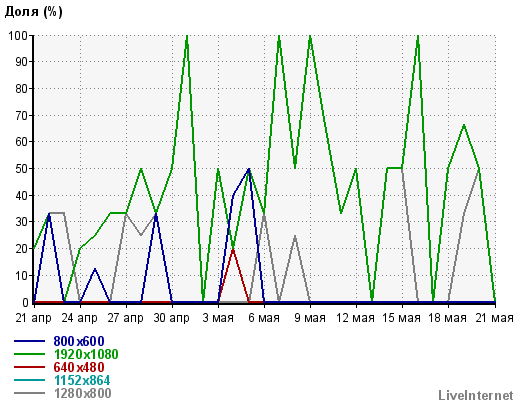Click the green 1920x1080 legend line swatch
This screenshot has width=520, height=405.
pyautogui.click(x=29, y=354)
